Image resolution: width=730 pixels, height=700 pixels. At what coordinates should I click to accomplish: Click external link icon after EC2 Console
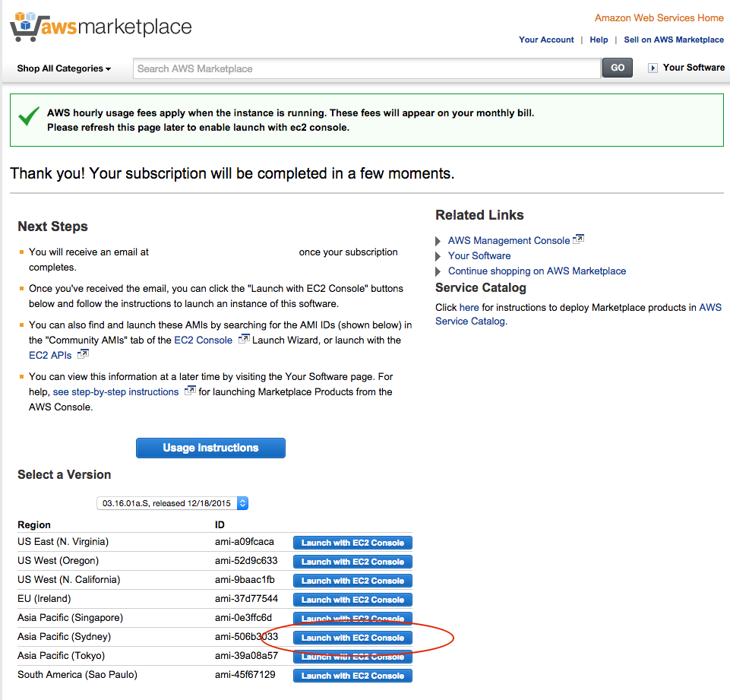click(x=244, y=339)
